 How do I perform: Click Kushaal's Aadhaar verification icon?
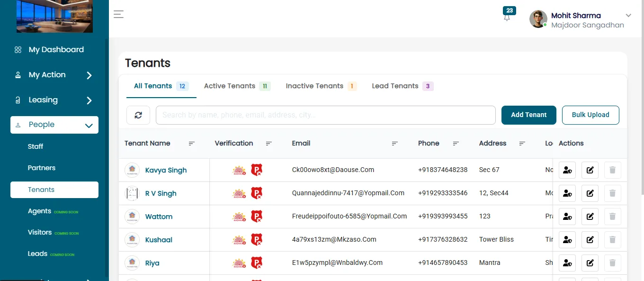239,240
